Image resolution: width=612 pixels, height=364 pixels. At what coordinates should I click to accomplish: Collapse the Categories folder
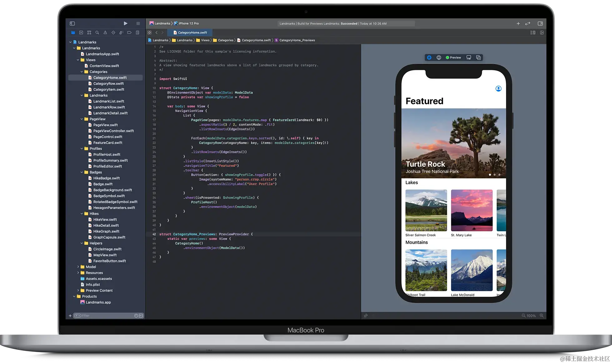(x=82, y=72)
